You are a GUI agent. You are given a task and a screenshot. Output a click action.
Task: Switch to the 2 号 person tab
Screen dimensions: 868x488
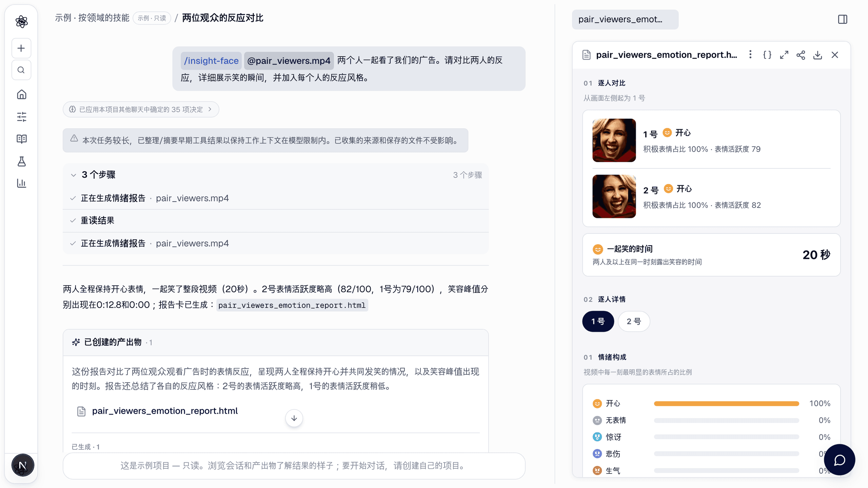pyautogui.click(x=634, y=321)
